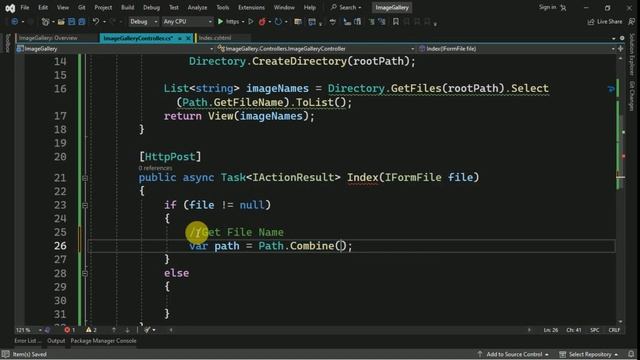Open the Output panel tab
This screenshot has width=640, height=360.
point(56,341)
